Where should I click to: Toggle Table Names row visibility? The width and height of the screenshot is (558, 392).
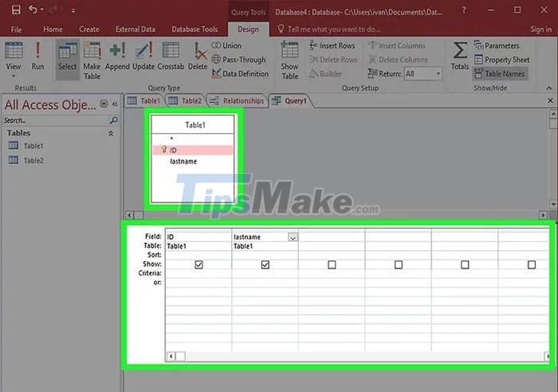[x=500, y=73]
